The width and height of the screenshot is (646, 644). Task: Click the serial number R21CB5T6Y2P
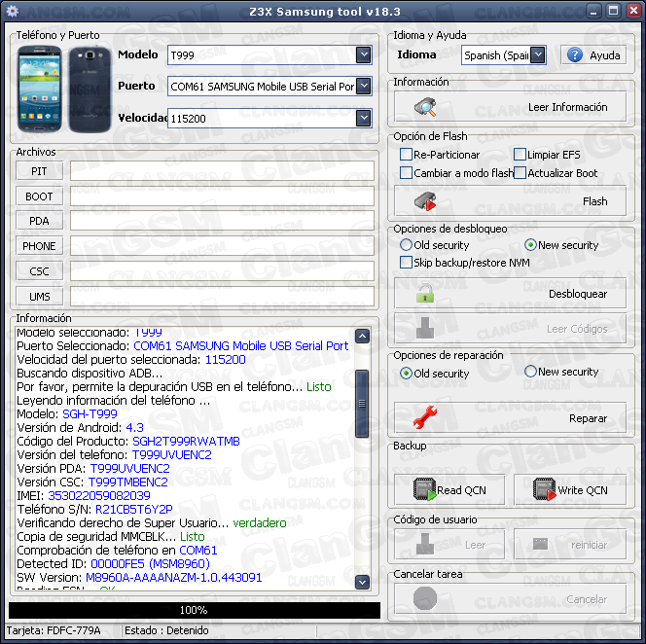click(134, 510)
